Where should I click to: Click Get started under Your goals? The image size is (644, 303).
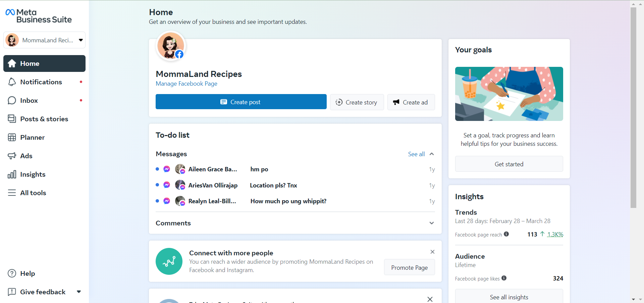click(x=509, y=164)
